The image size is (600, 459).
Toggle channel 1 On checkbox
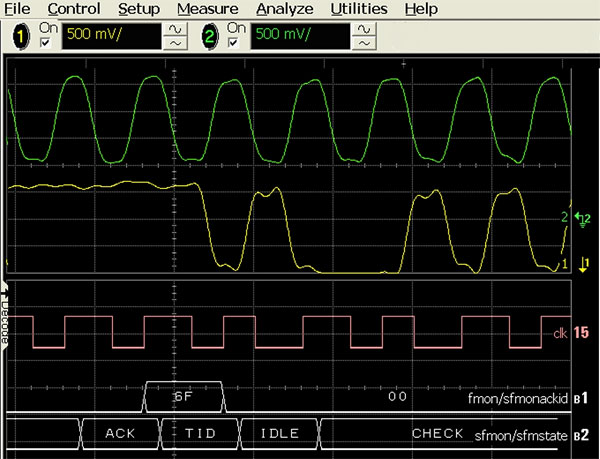point(45,43)
